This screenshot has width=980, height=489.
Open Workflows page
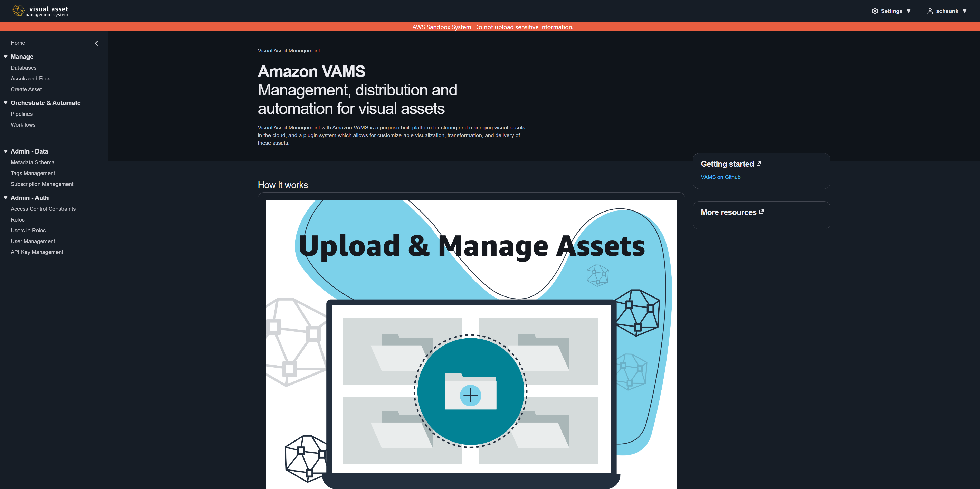[x=23, y=125]
